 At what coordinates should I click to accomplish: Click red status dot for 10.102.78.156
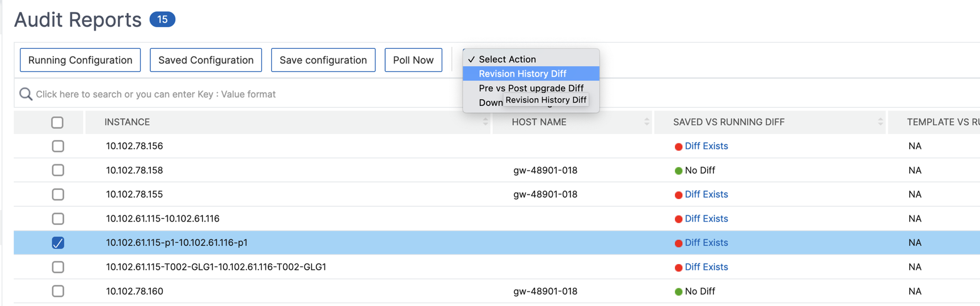coord(678,147)
